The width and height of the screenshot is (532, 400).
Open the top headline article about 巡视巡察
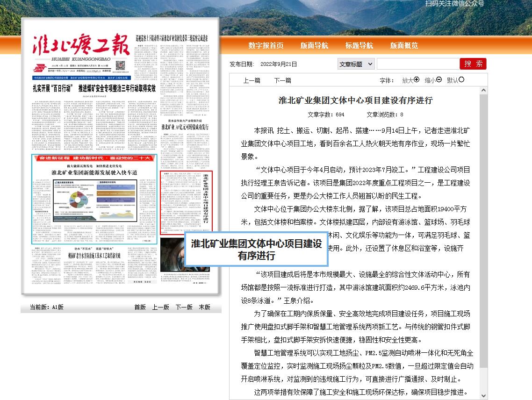click(x=172, y=38)
